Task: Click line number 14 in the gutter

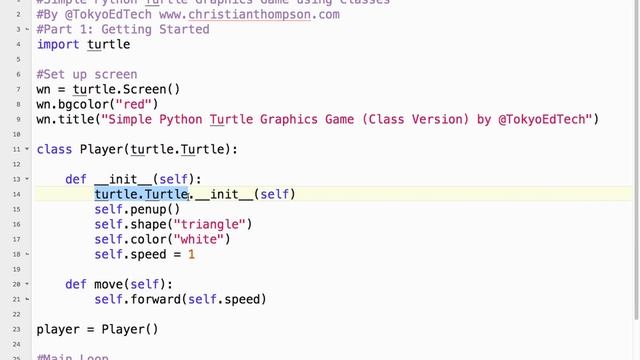Action: [x=16, y=194]
